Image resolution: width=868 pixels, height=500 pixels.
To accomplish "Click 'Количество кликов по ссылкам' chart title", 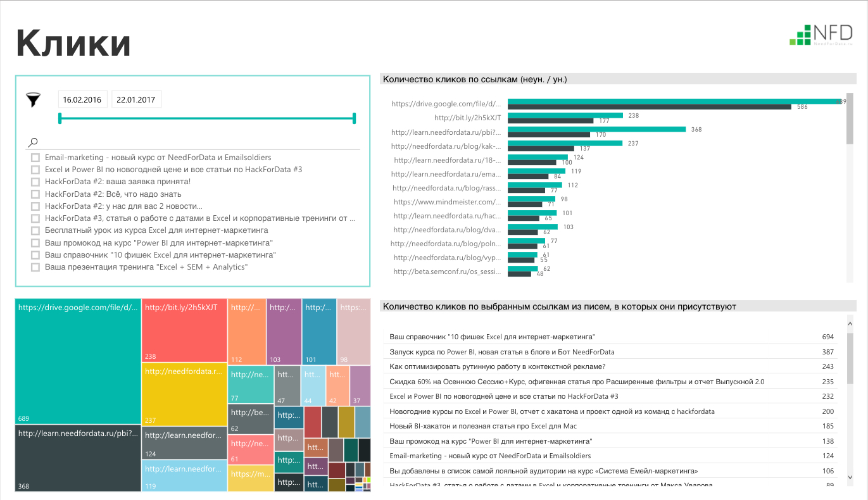I will (x=475, y=79).
